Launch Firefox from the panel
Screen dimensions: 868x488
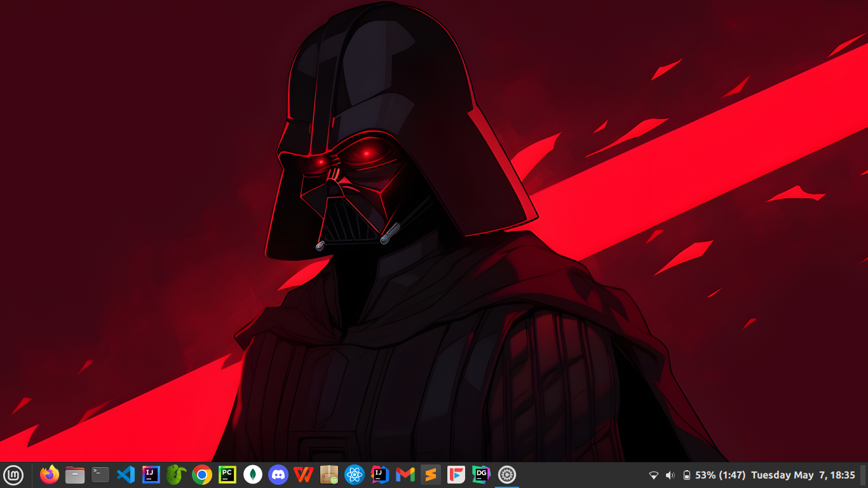[50, 475]
